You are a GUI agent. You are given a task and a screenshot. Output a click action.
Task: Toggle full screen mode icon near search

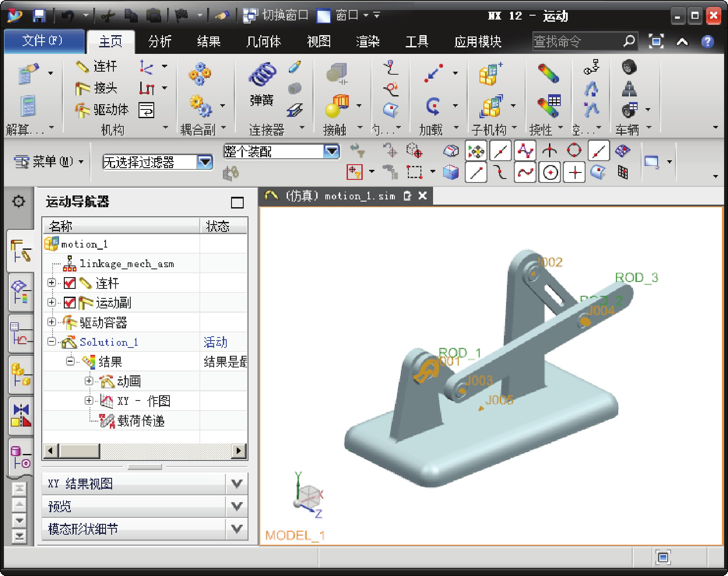tap(656, 42)
